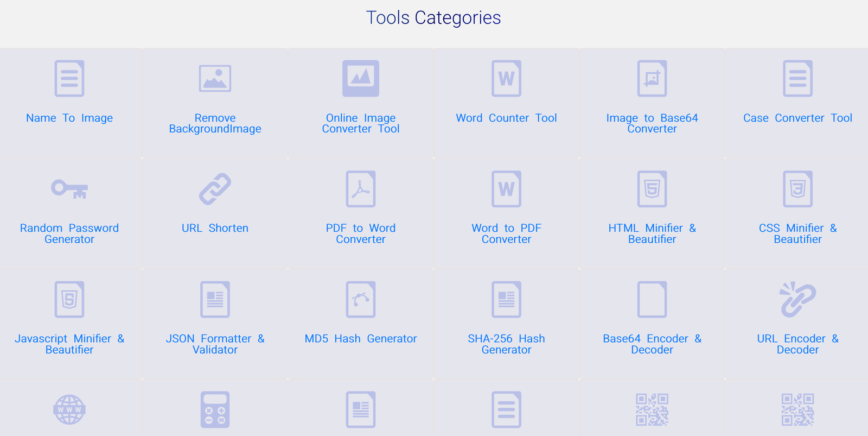Click the Remove BackgroundImage picture icon

click(215, 79)
